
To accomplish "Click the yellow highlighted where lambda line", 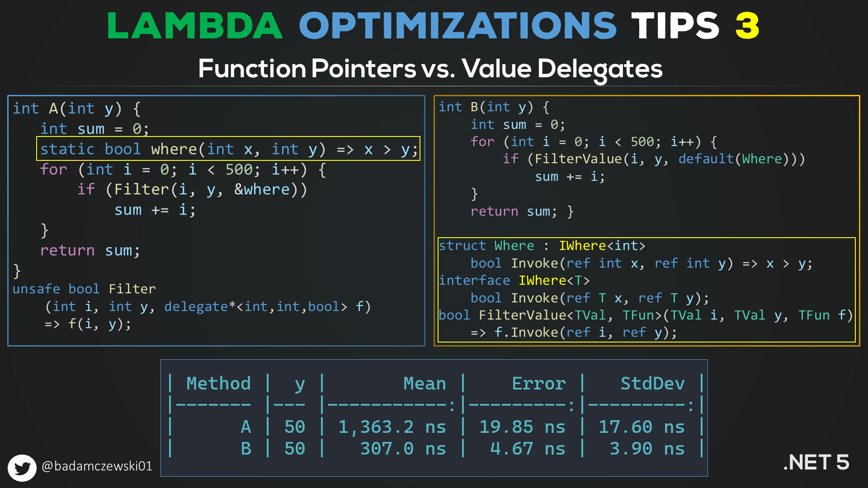I will (228, 148).
